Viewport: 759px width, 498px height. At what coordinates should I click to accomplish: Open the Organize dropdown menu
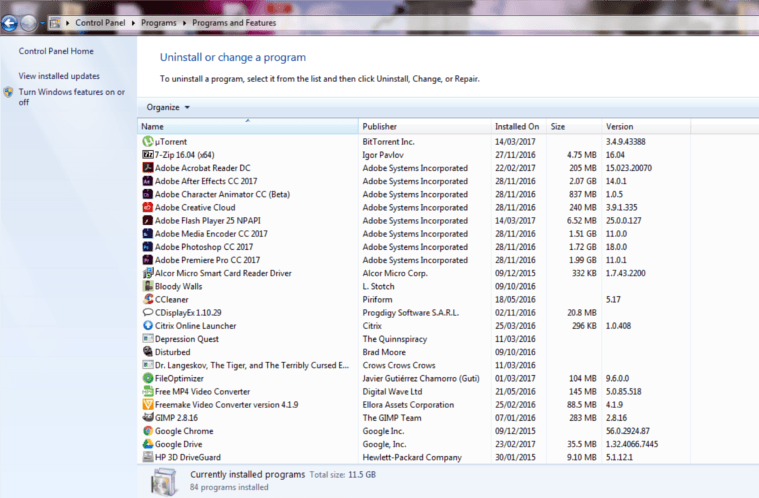(x=168, y=107)
